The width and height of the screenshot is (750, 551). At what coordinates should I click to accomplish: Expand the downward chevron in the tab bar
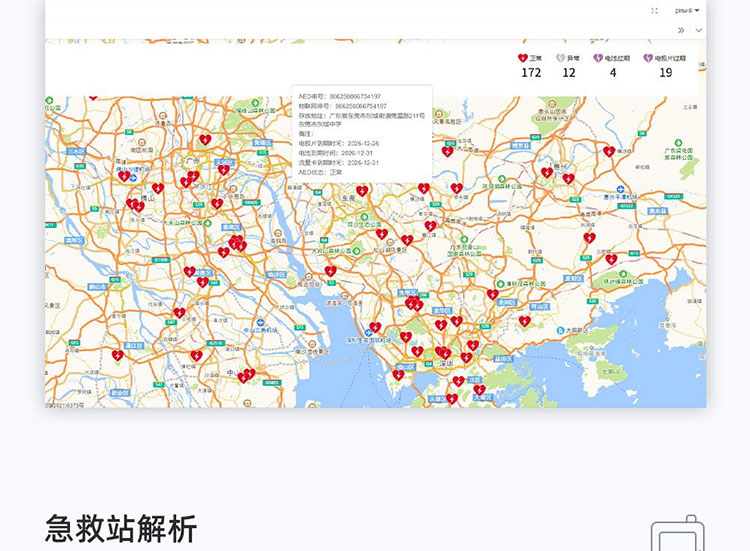click(x=698, y=30)
